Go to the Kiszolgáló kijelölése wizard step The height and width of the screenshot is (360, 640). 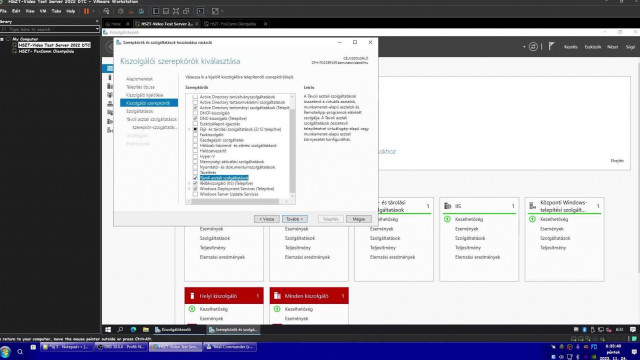[x=144, y=95]
